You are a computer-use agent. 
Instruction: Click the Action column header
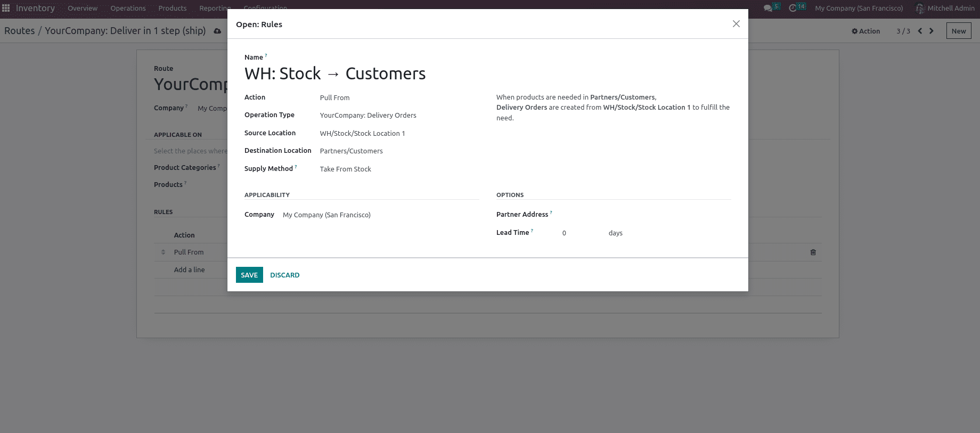point(184,235)
